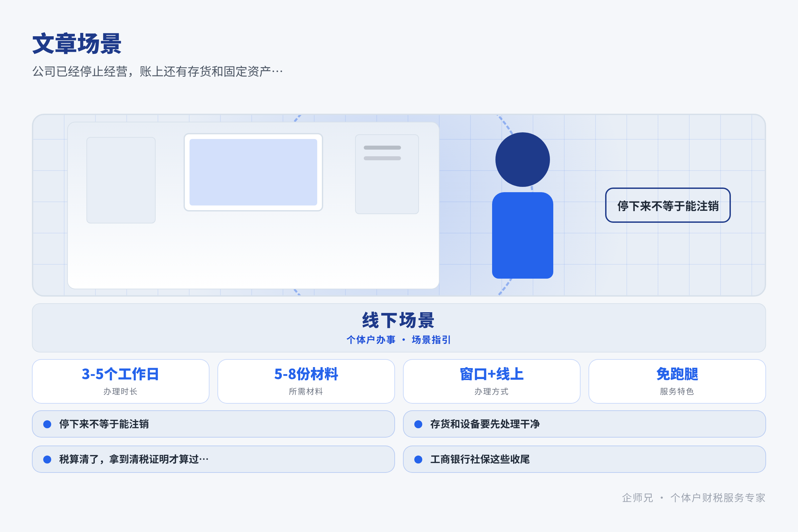Image resolution: width=798 pixels, height=532 pixels.
Task: Click the 个体户办事 · 场景指引 caption
Action: pyautogui.click(x=399, y=339)
